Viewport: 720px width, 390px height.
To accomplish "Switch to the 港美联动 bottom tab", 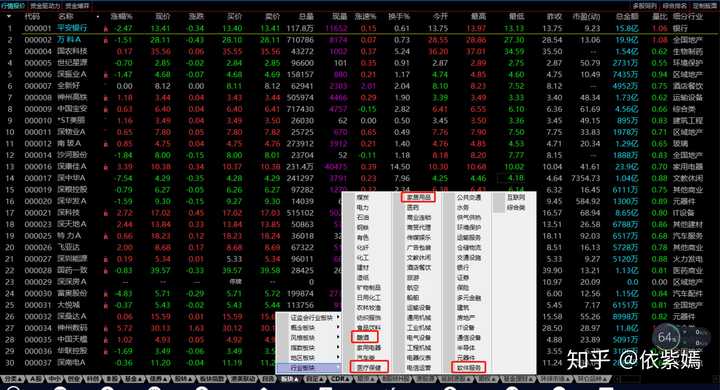I will pos(242,379).
